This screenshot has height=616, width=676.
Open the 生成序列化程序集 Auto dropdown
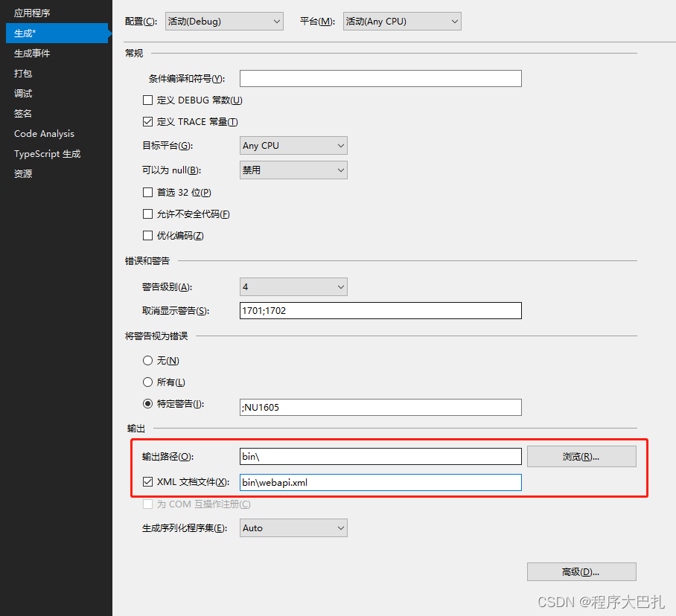[x=293, y=528]
